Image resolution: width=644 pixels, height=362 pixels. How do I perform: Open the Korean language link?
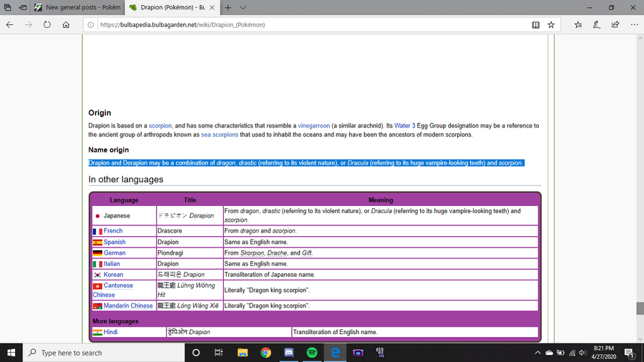tap(113, 275)
